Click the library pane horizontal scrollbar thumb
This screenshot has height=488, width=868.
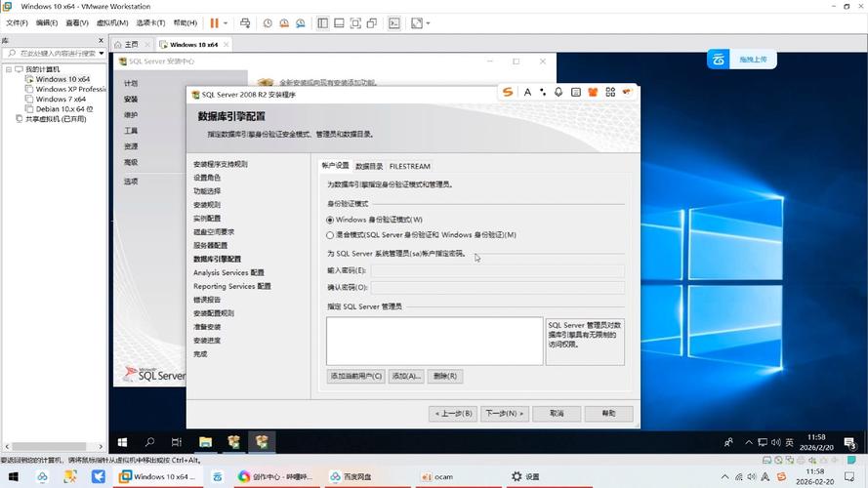point(49,446)
